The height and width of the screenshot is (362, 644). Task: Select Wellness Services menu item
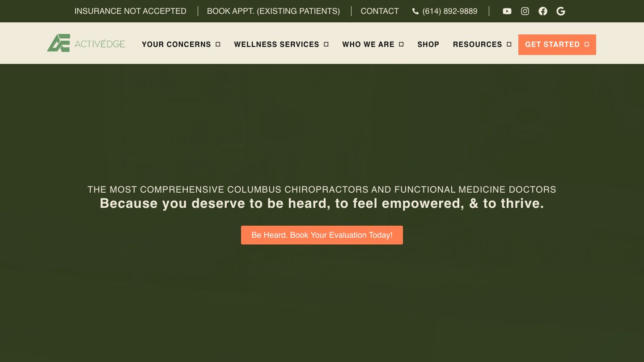click(276, 44)
